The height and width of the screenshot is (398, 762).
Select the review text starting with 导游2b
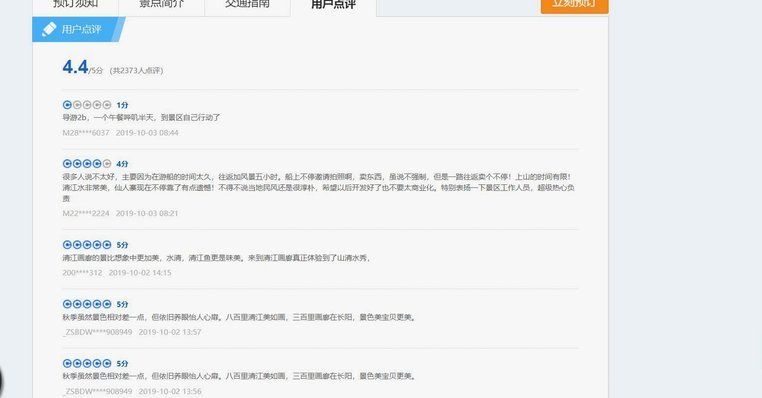(x=141, y=117)
